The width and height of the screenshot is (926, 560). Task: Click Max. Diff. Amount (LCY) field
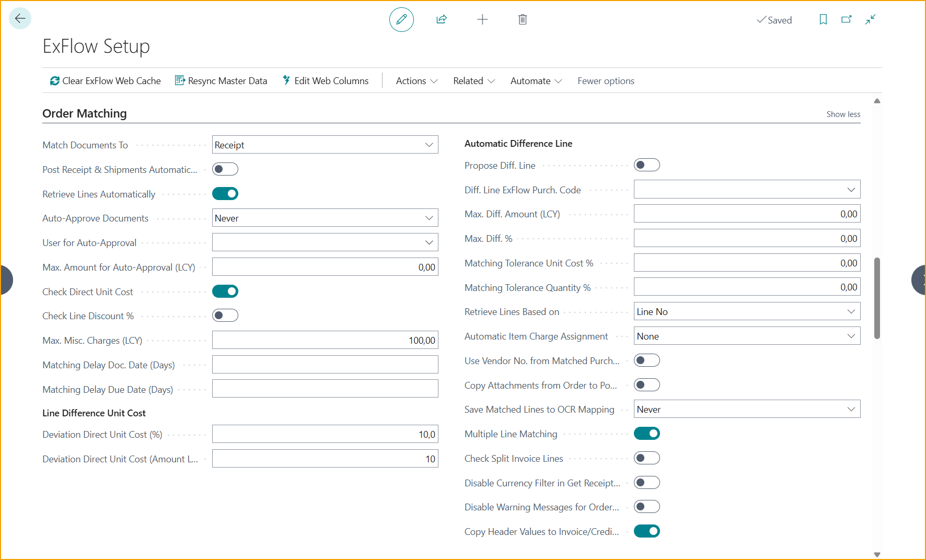point(747,214)
